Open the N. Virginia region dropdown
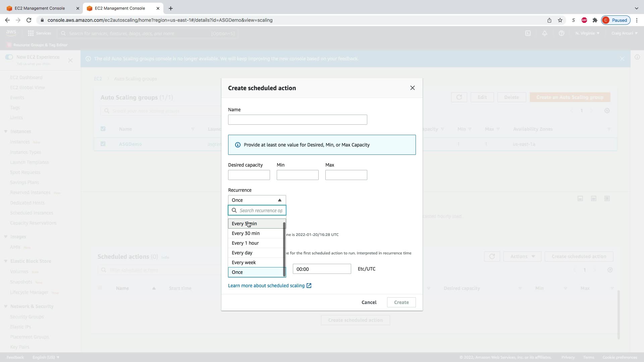The width and height of the screenshot is (644, 362). click(x=587, y=33)
